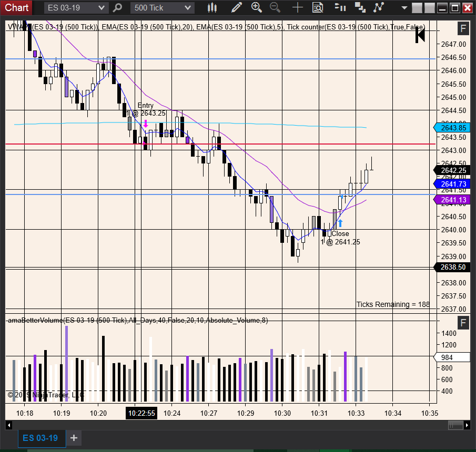Click the second link-color square in title bar
This screenshot has height=452, width=476.
(430, 8)
